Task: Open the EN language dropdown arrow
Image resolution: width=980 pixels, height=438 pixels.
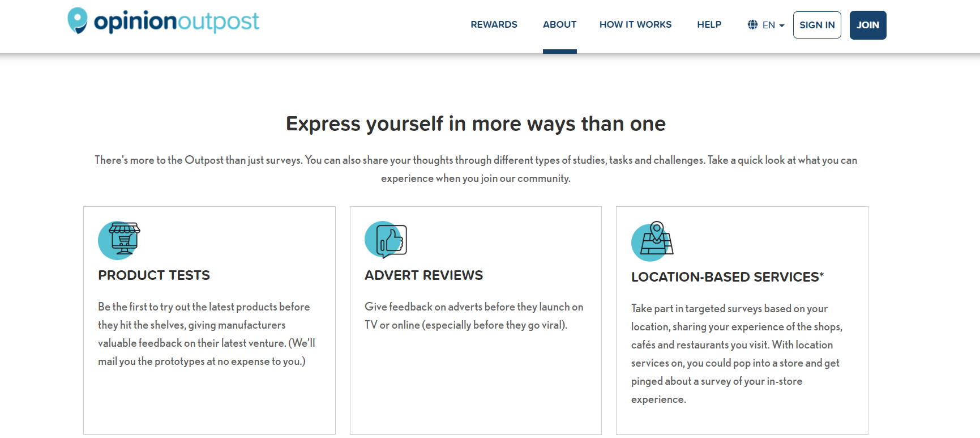Action: [782, 25]
